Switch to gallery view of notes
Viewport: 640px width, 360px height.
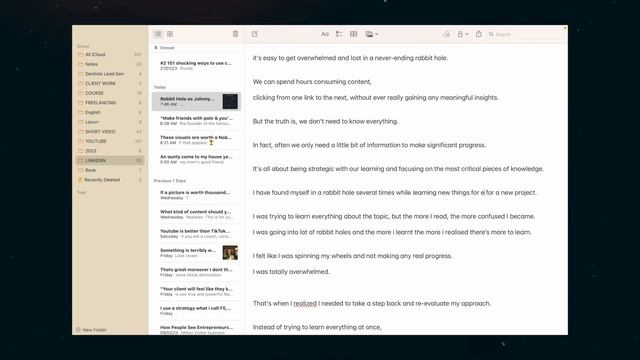170,34
